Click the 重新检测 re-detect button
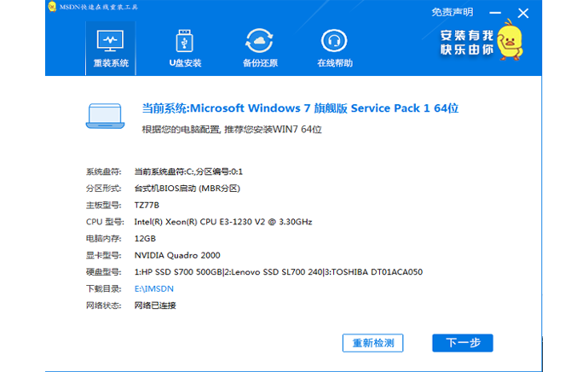 point(372,343)
